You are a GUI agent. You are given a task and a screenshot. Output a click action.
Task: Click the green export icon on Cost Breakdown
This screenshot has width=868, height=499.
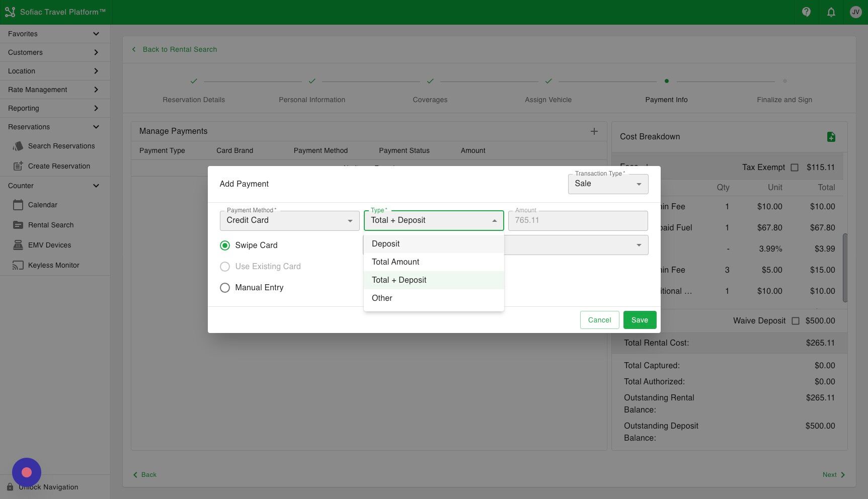coord(831,136)
